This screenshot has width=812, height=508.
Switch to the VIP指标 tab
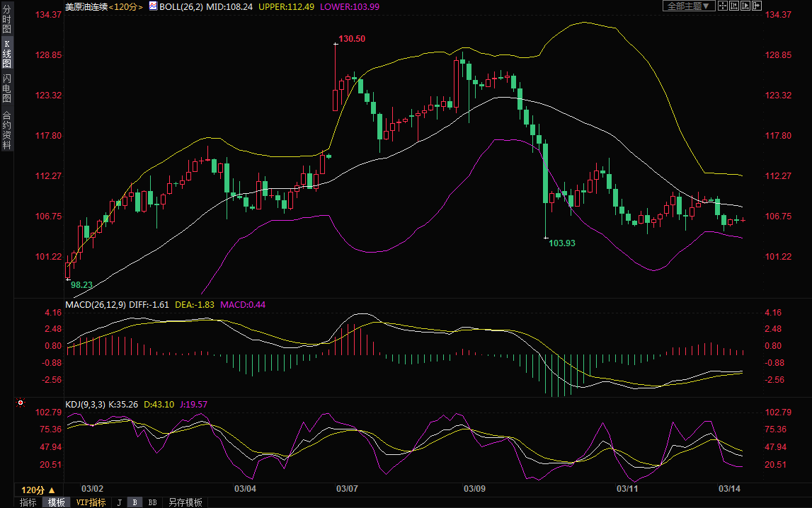point(90,502)
